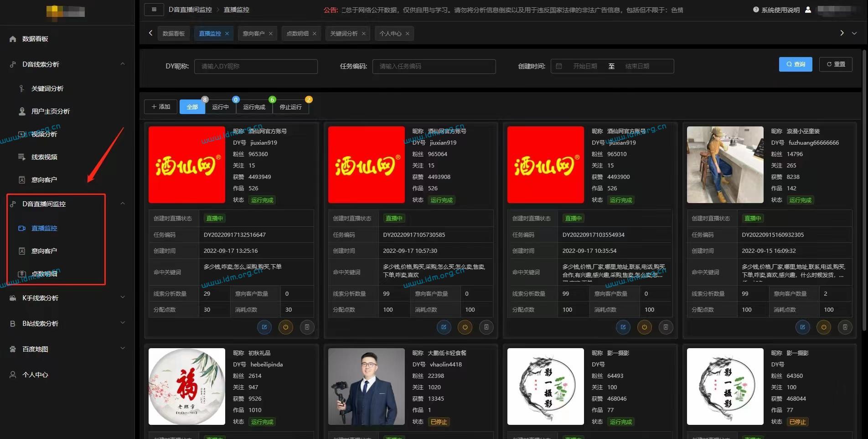This screenshot has height=439, width=868.
Task: Delete task DY20220917103554934
Action: (666, 327)
